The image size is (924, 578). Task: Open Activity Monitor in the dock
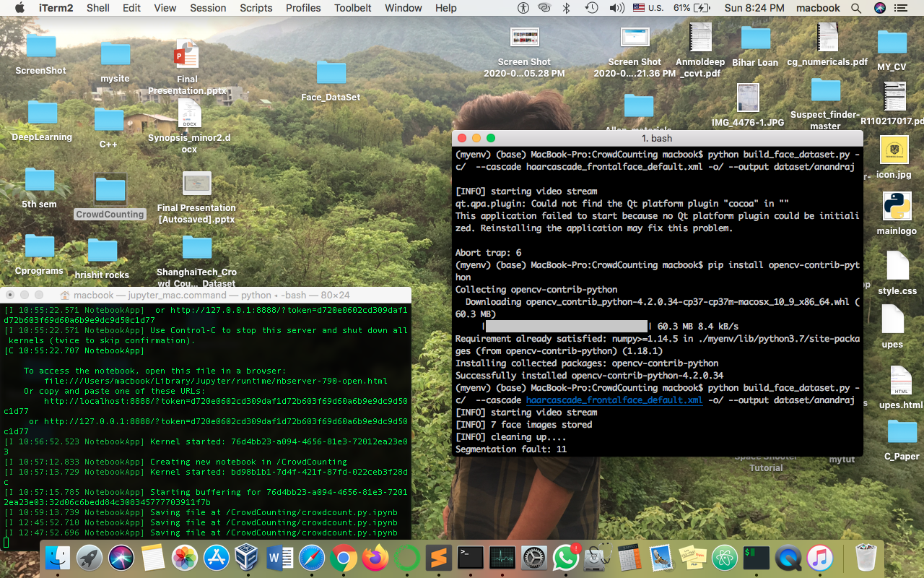(x=502, y=558)
